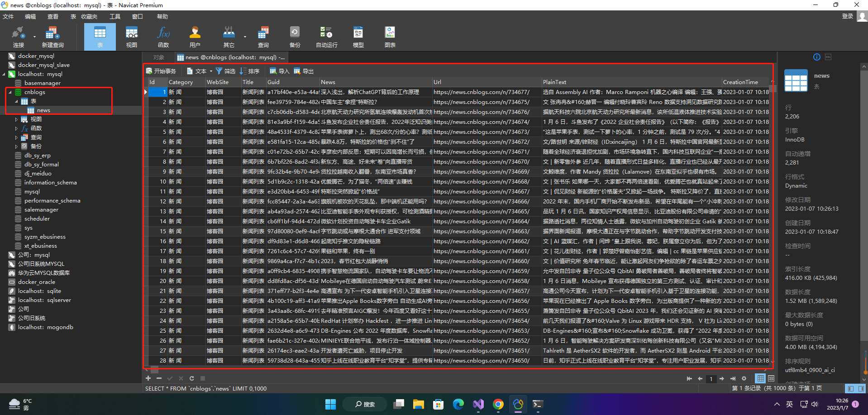868x415 pixels.
Task: Delete the record with the minus icon
Action: (x=159, y=378)
